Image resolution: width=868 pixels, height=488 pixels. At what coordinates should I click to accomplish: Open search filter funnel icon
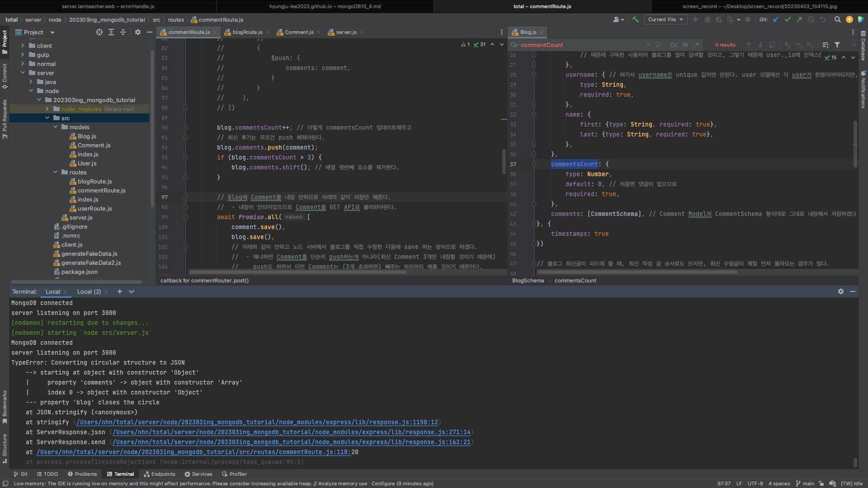[837, 45]
